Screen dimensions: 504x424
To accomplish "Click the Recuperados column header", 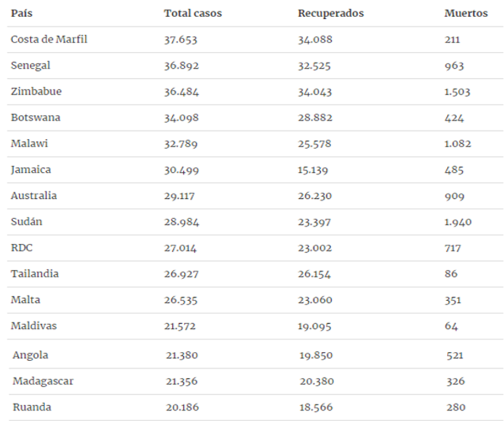I will [x=331, y=14].
